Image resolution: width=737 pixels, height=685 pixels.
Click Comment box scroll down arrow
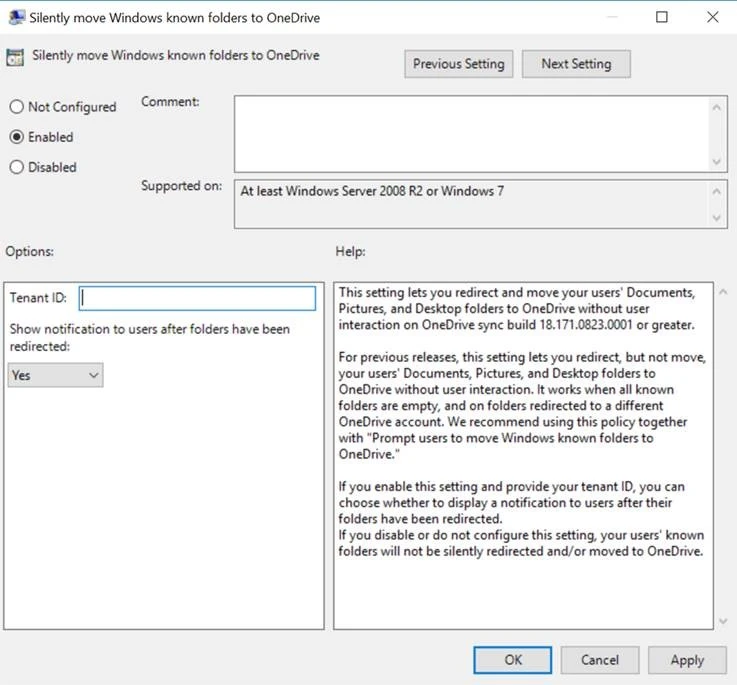pos(716,161)
